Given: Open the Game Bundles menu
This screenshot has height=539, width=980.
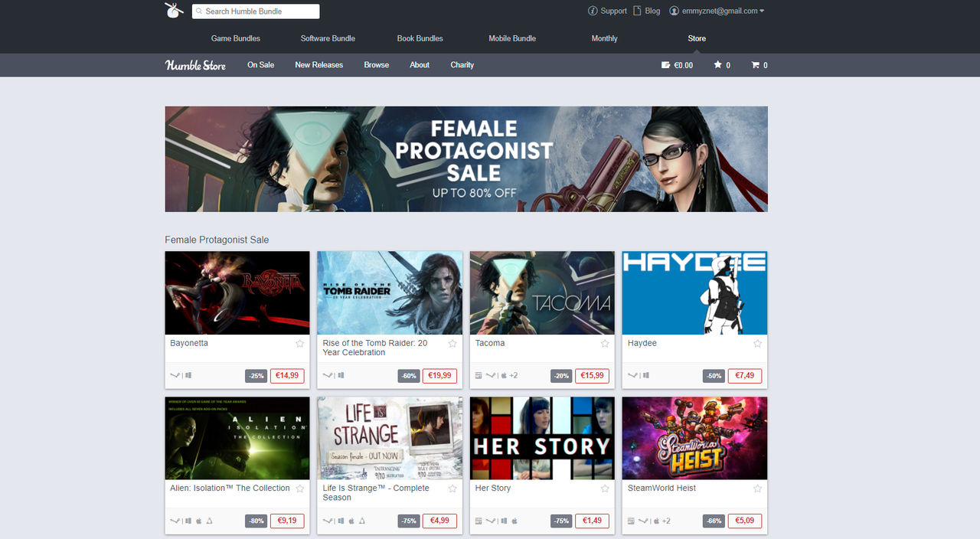Looking at the screenshot, I should coord(235,38).
